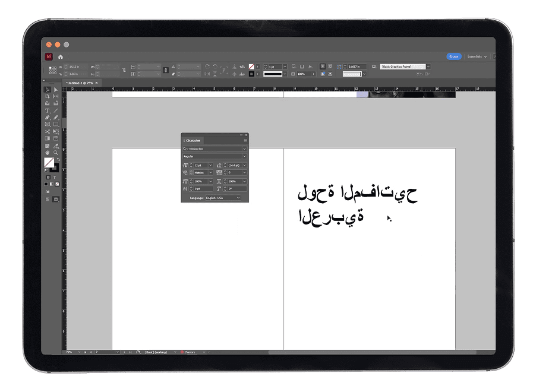
Task: Go to the previous page button
Action: [x=91, y=352]
